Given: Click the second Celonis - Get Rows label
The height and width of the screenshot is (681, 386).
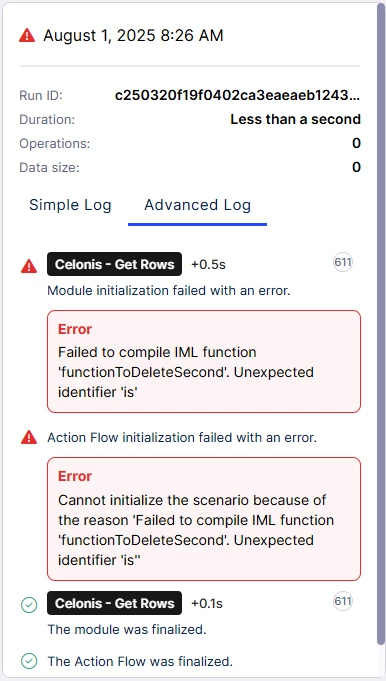Looking at the screenshot, I should pyautogui.click(x=115, y=603).
